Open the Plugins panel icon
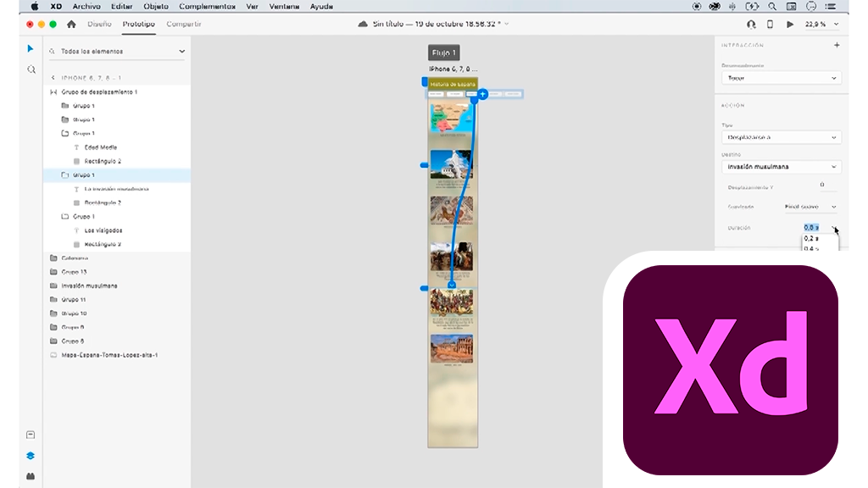The width and height of the screenshot is (868, 488). 31,475
